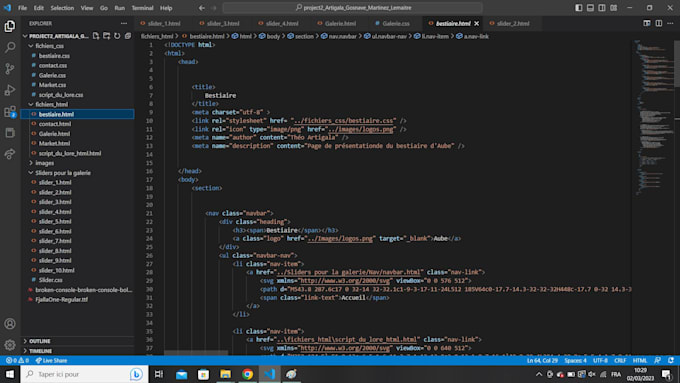Open File Explorer from the taskbar
The height and width of the screenshot is (383, 680).
coord(225,374)
